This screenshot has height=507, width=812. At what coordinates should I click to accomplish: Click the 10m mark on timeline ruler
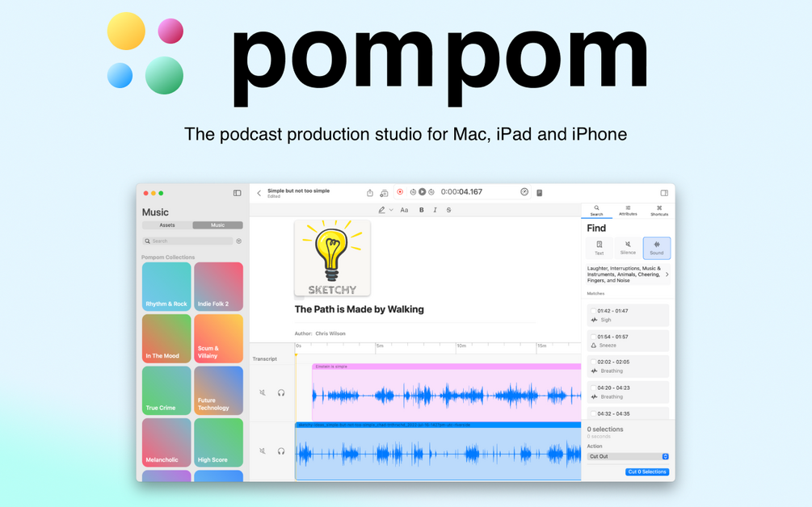(x=461, y=346)
